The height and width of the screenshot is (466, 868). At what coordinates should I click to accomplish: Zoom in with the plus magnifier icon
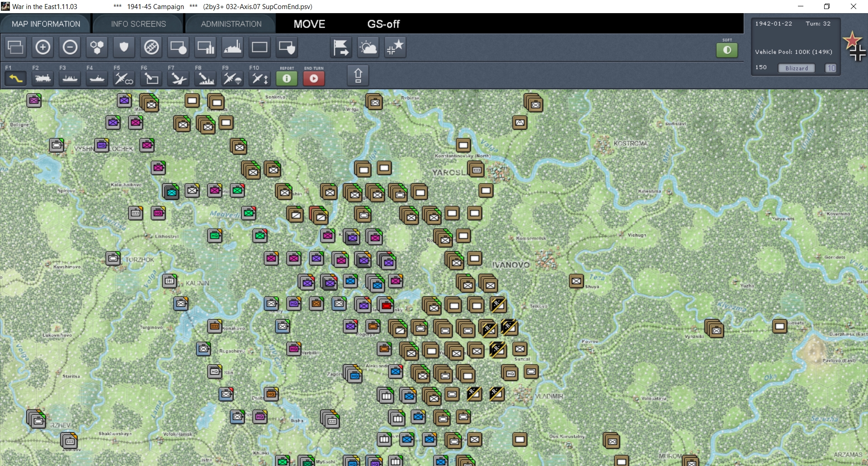tap(43, 47)
